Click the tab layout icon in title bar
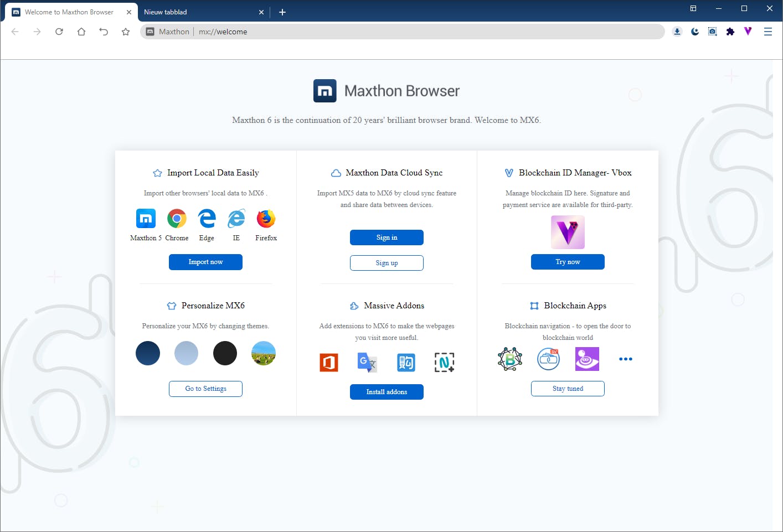Image resolution: width=783 pixels, height=532 pixels. (x=693, y=8)
